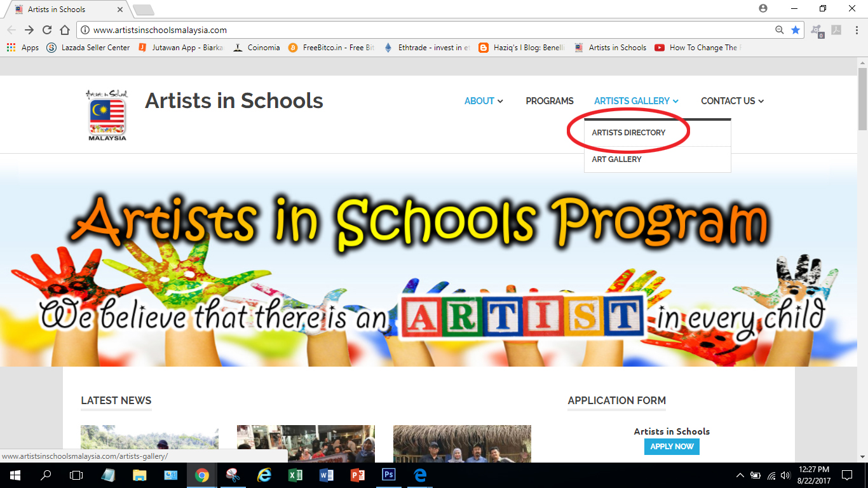The image size is (868, 488).
Task: Choose ART GALLERY in the submenu
Action: coord(616,159)
